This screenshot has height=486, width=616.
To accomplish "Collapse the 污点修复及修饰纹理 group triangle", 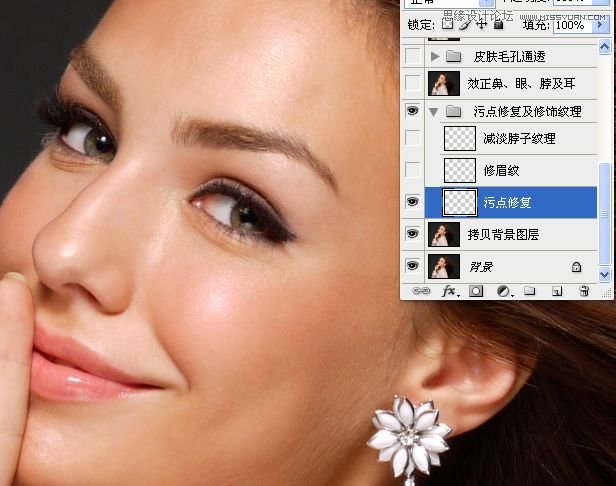I will 434,112.
